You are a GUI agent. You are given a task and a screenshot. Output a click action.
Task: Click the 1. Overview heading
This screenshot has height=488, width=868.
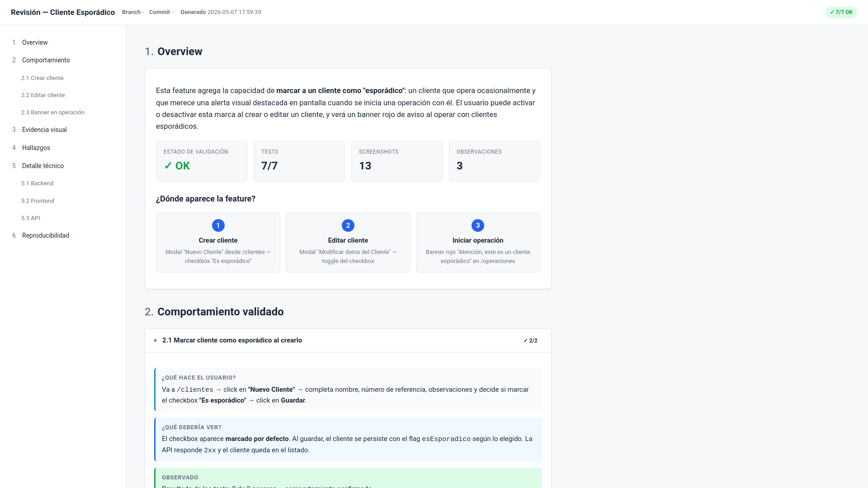click(x=174, y=52)
